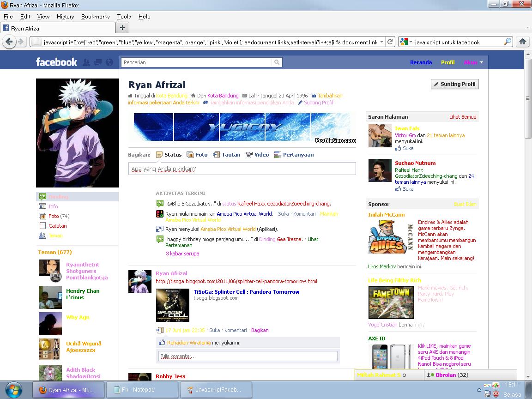Open the Bookmarks menu

point(95,16)
